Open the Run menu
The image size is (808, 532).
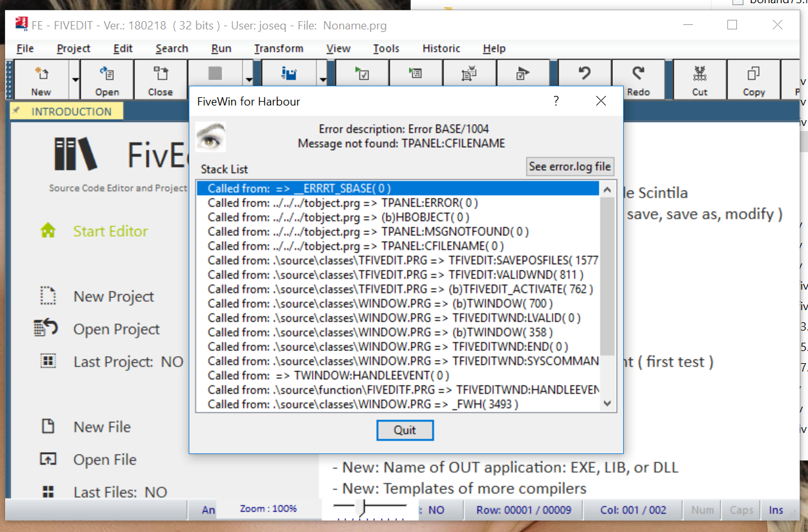tap(221, 49)
